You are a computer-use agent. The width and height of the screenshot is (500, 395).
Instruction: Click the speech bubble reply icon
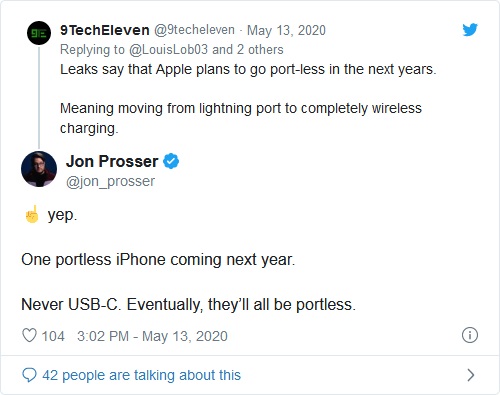[x=29, y=375]
